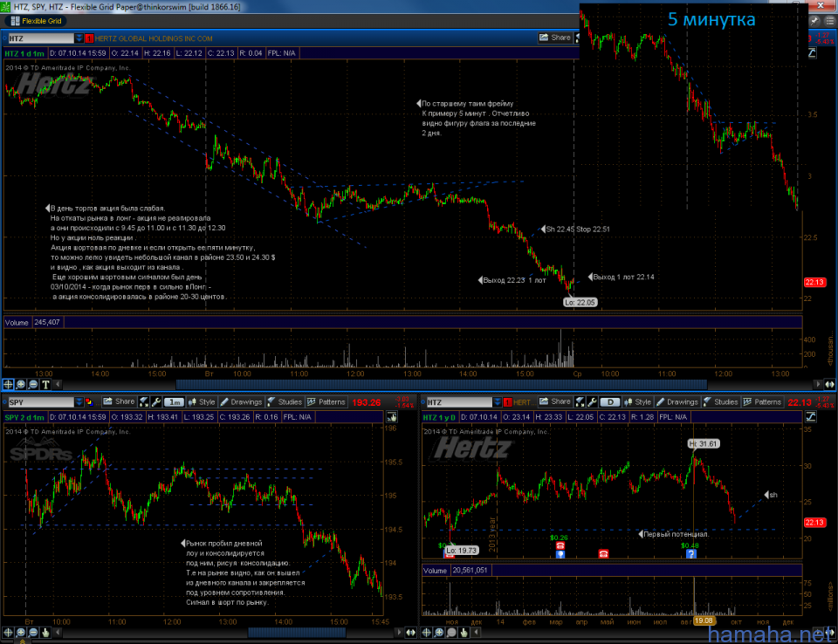Expand the HTZ symbol dropdown arrow in top chart
The width and height of the screenshot is (838, 644).
pos(79,38)
